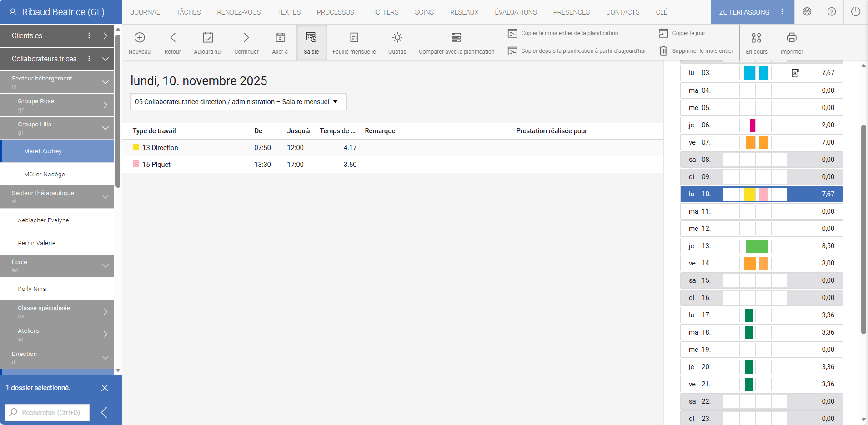The image size is (868, 425).
Task: Open the salary category dropdown
Action: [238, 102]
